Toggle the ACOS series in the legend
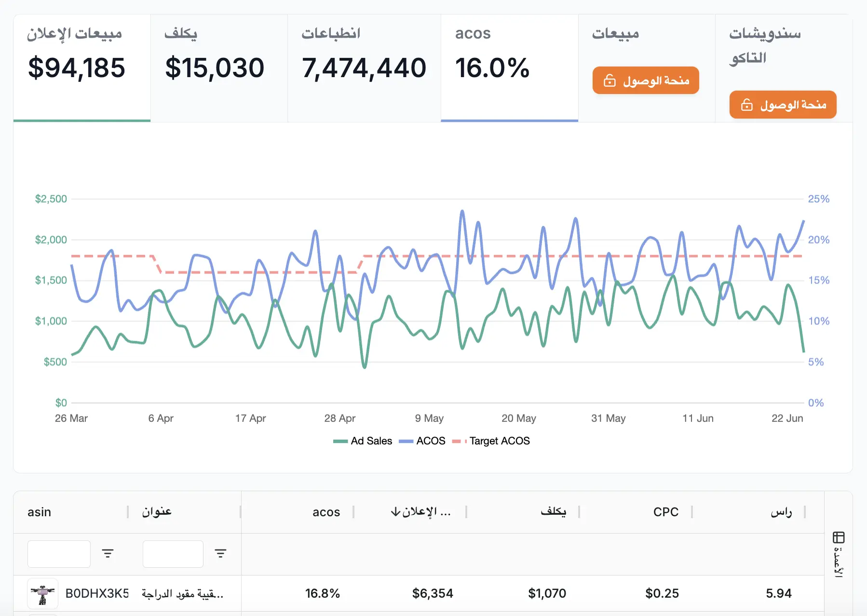The height and width of the screenshot is (616, 867). pyautogui.click(x=422, y=441)
